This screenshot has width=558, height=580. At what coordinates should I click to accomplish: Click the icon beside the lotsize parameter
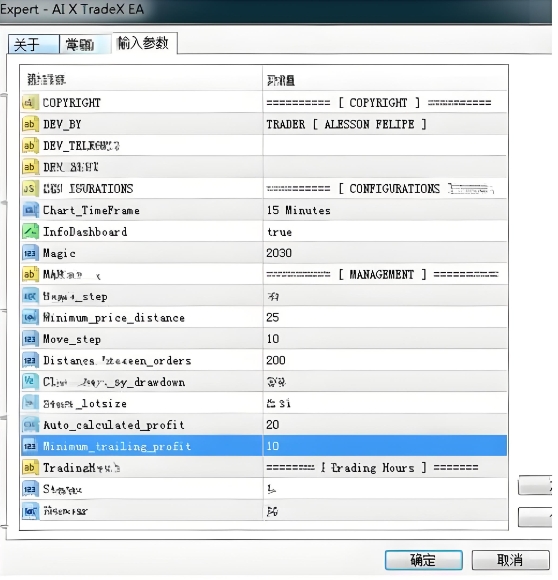pos(30,403)
